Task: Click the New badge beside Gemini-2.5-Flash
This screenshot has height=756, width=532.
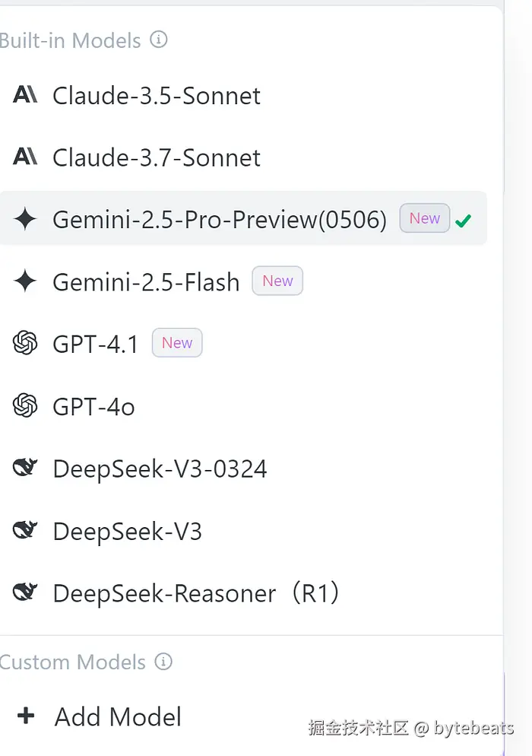Action: coord(277,281)
